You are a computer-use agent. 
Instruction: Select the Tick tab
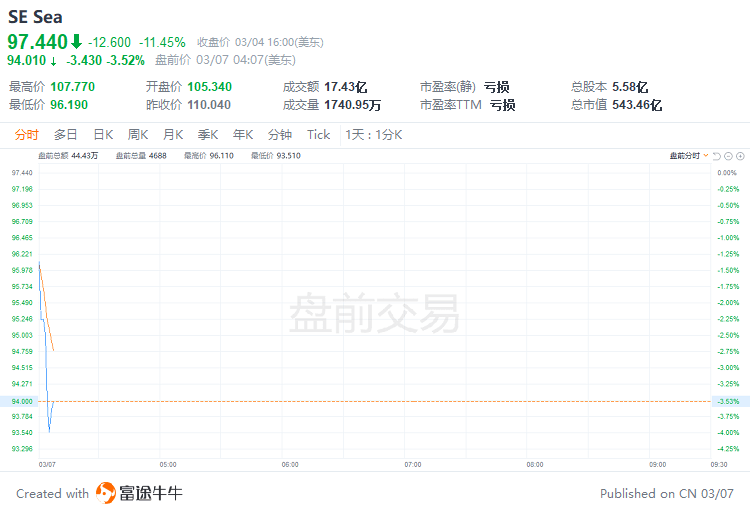[x=318, y=135]
